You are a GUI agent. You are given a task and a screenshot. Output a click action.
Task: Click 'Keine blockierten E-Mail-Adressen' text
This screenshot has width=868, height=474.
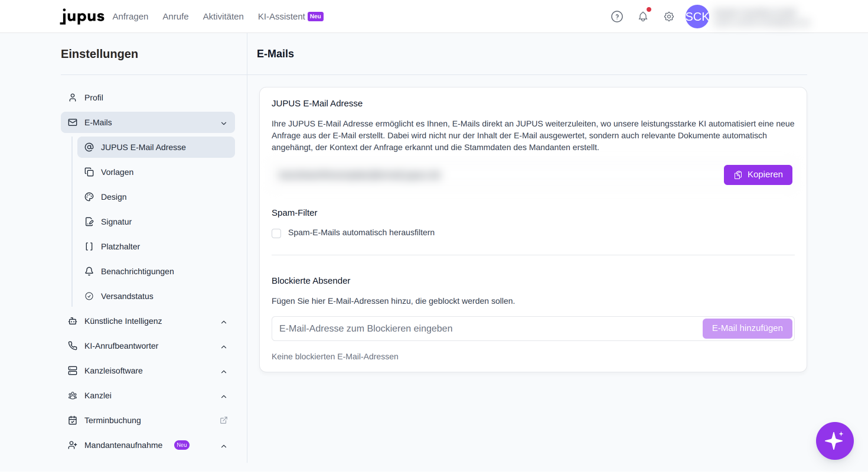pos(335,356)
